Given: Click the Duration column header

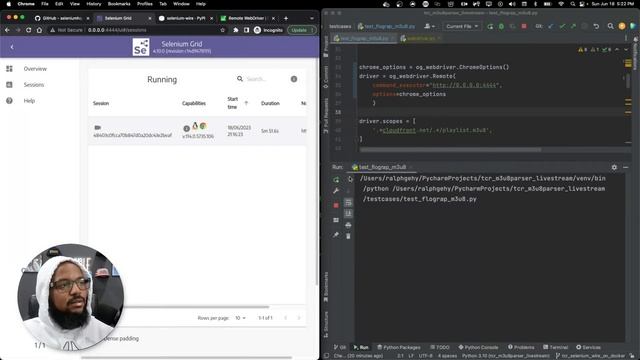Looking at the screenshot, I should 270,103.
